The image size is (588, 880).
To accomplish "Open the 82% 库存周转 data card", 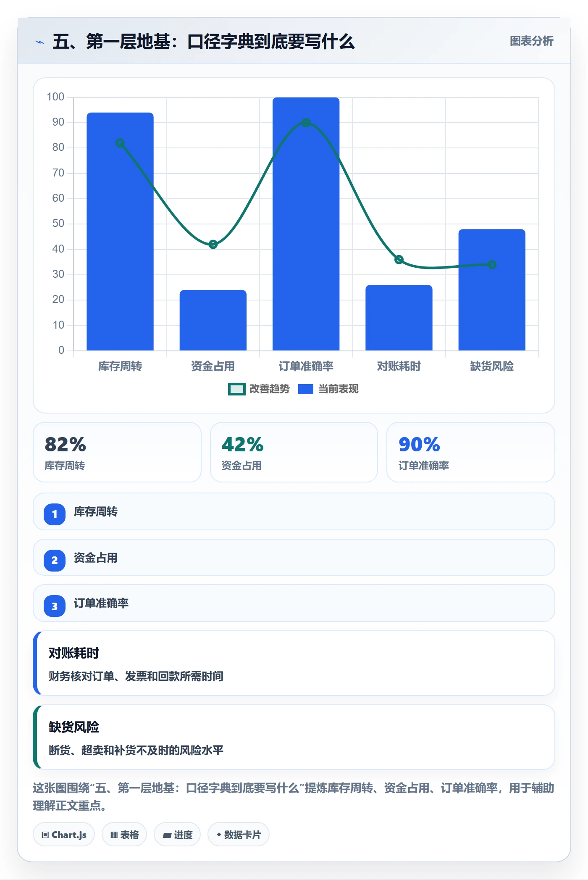I will (x=117, y=452).
